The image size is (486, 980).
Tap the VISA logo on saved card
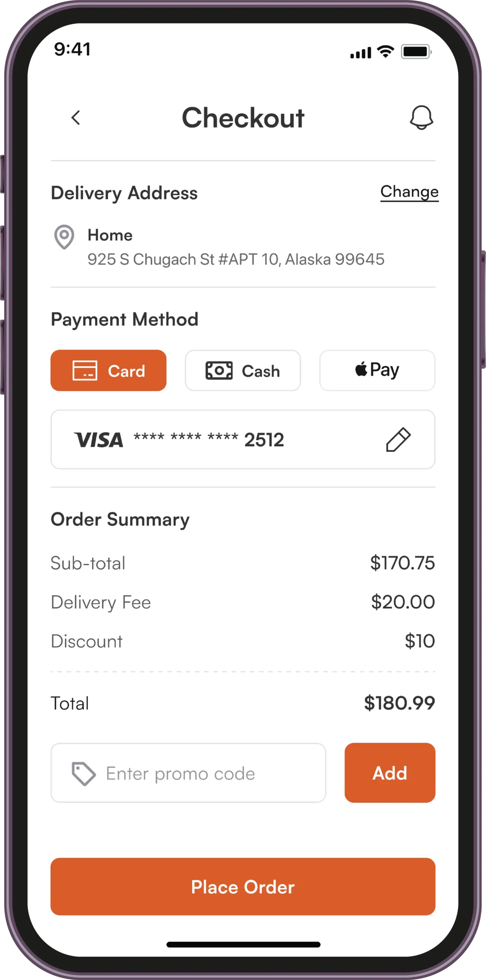click(99, 440)
